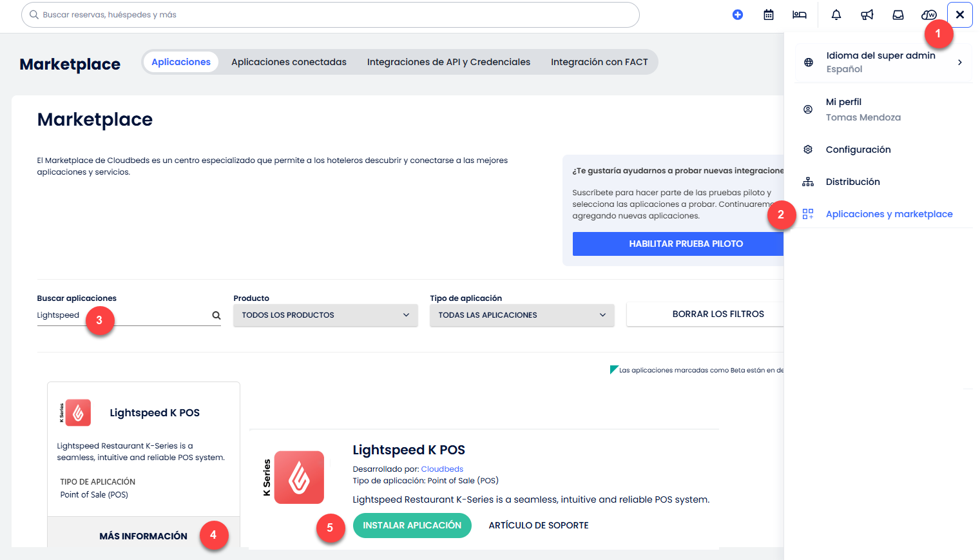Image resolution: width=980 pixels, height=560 pixels.
Task: Open the notifications bell icon
Action: pos(836,15)
